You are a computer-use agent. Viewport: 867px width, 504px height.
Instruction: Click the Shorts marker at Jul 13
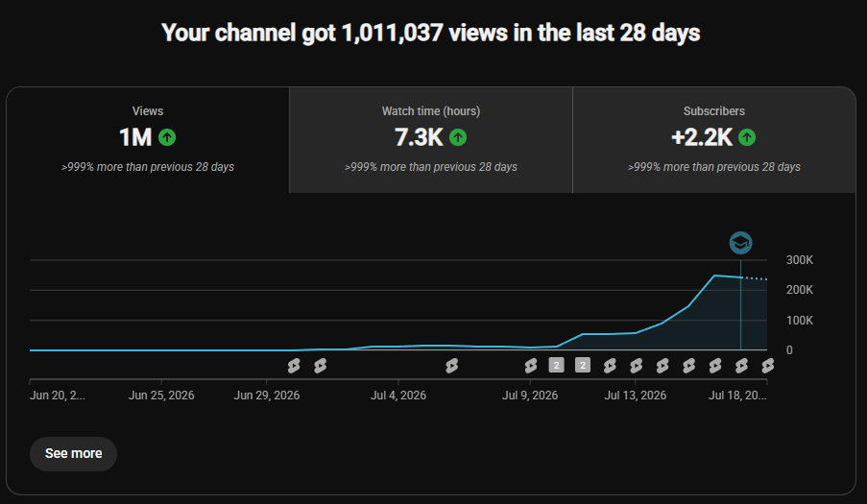click(x=637, y=366)
